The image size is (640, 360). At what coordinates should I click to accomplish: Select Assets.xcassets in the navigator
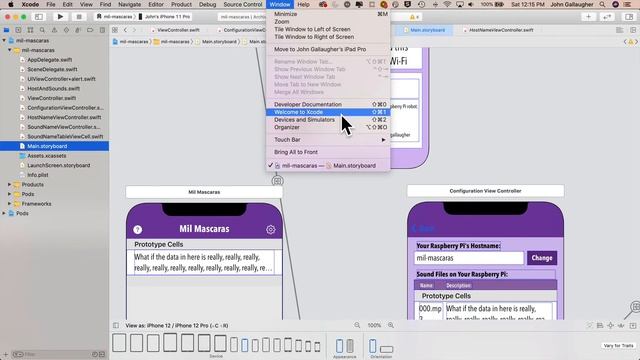coord(47,156)
